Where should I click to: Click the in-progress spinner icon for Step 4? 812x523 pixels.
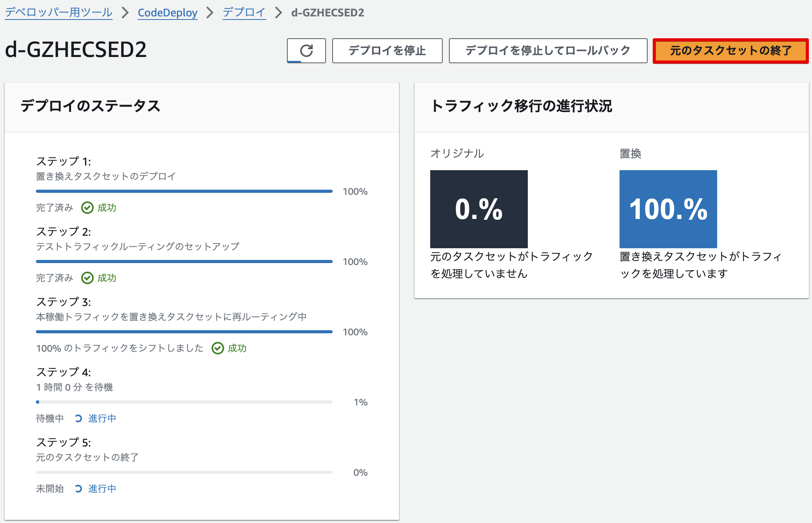tap(78, 418)
